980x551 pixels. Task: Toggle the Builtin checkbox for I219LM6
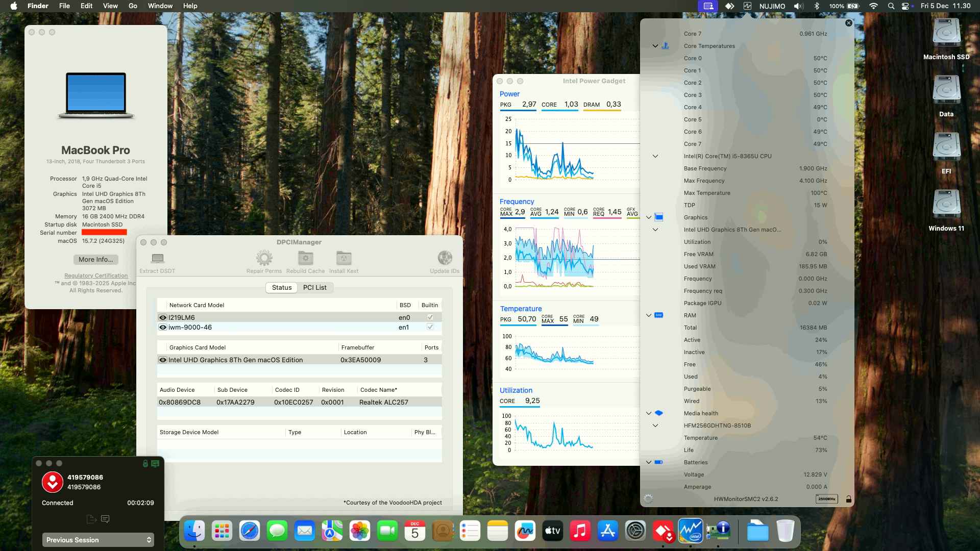click(x=430, y=317)
